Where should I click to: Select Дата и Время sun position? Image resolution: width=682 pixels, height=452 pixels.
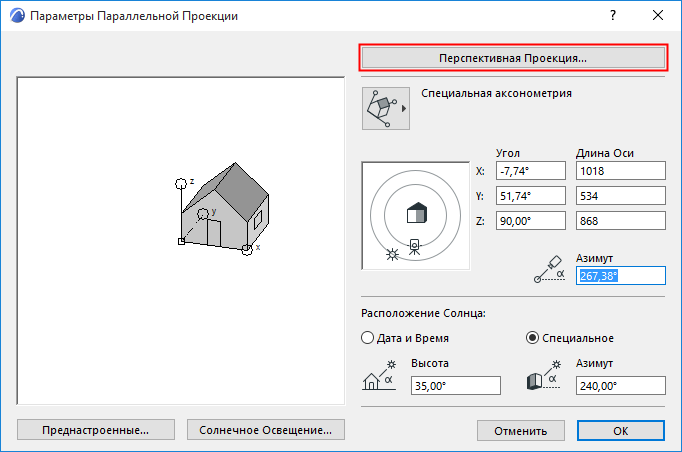405,338
